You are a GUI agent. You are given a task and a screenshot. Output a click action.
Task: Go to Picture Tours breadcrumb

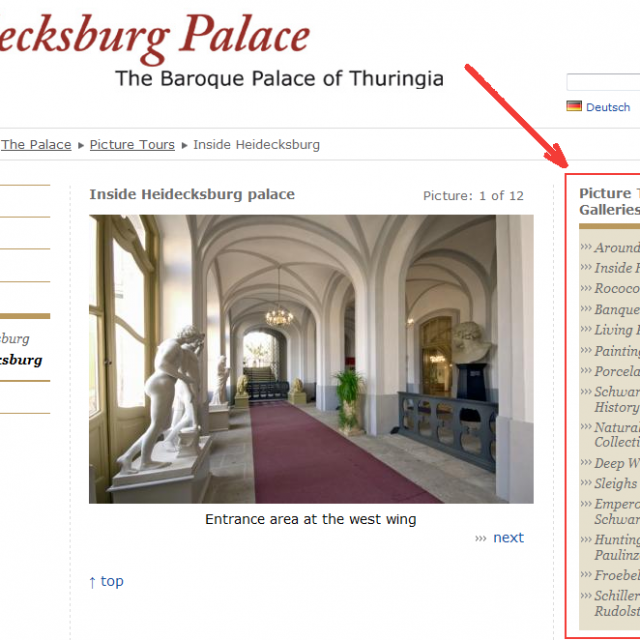click(132, 144)
